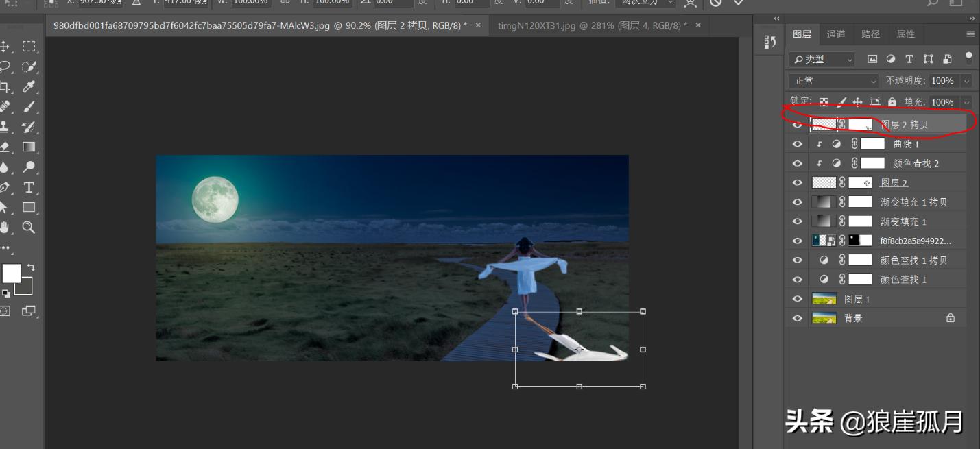Switch to the 通道 tab

tap(836, 34)
